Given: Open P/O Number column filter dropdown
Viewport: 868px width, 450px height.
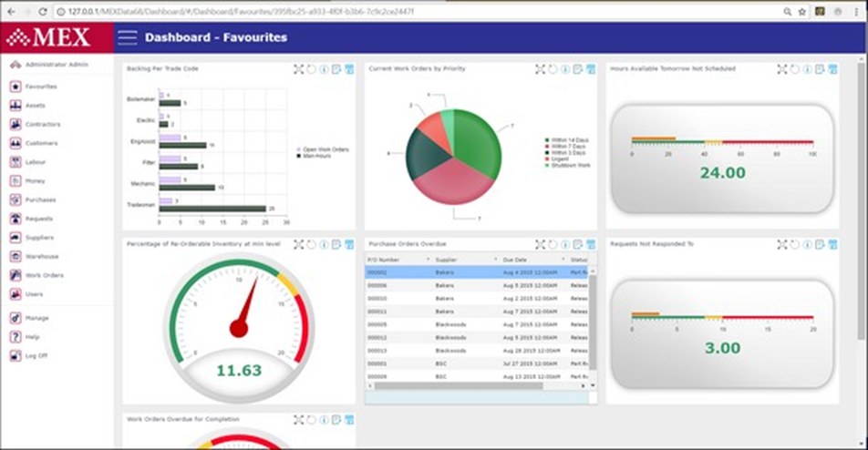Looking at the screenshot, I should [428, 260].
